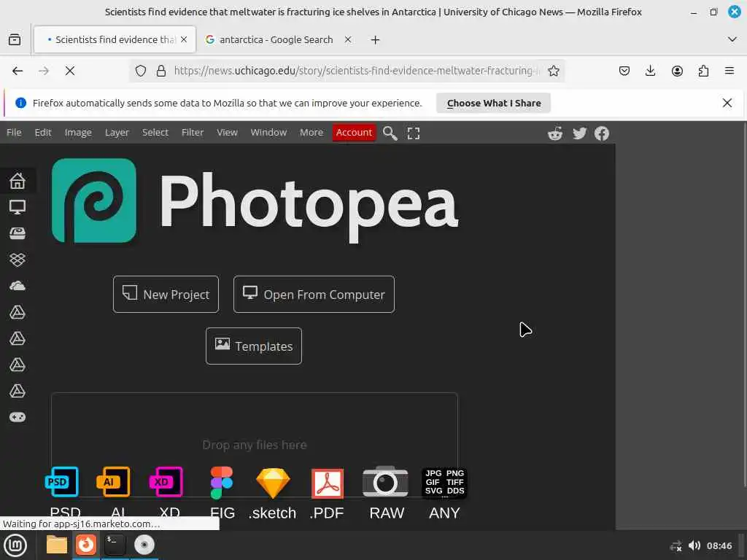The image size is (747, 560).
Task: Click the Photopea search magnifier icon
Action: pos(390,133)
